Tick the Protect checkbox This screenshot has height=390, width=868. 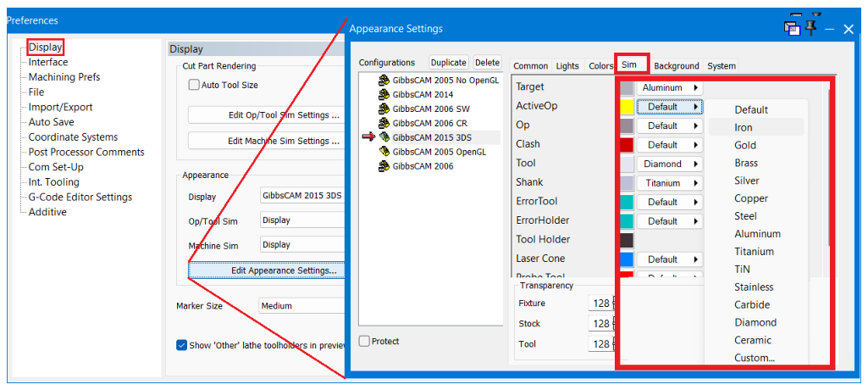(363, 341)
